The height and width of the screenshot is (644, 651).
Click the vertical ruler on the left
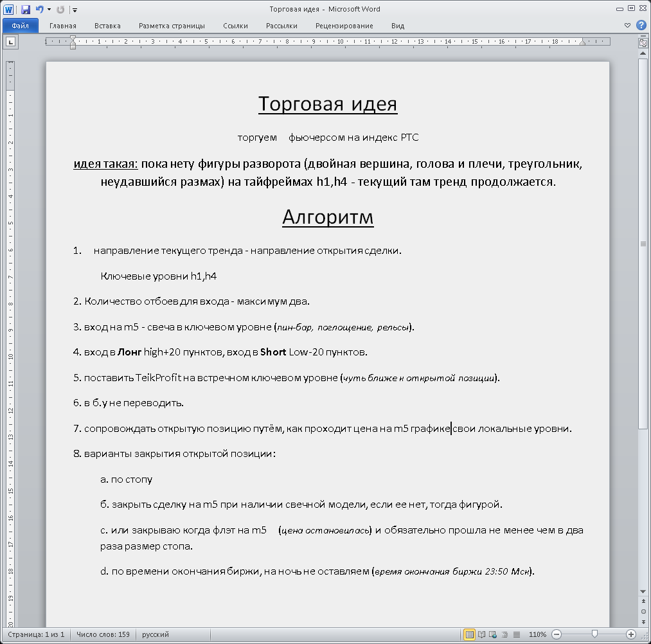tap(10, 344)
